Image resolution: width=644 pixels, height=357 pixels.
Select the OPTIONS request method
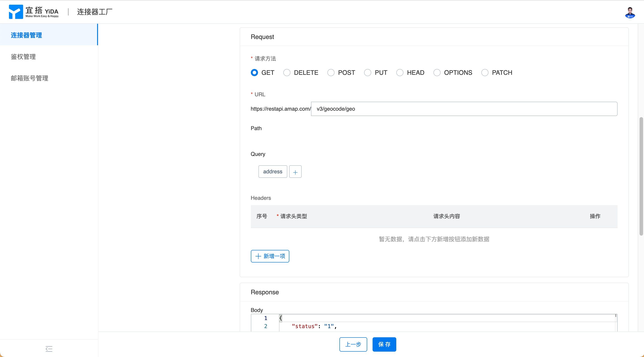[437, 73]
